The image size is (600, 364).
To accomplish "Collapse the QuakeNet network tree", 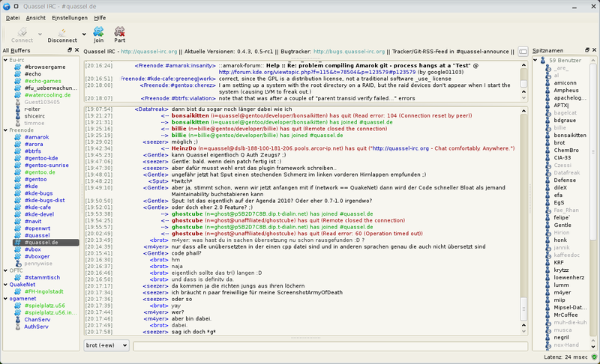I will [5, 285].
